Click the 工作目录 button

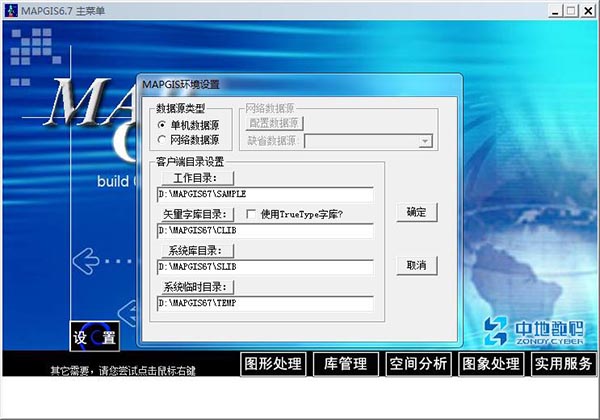197,178
